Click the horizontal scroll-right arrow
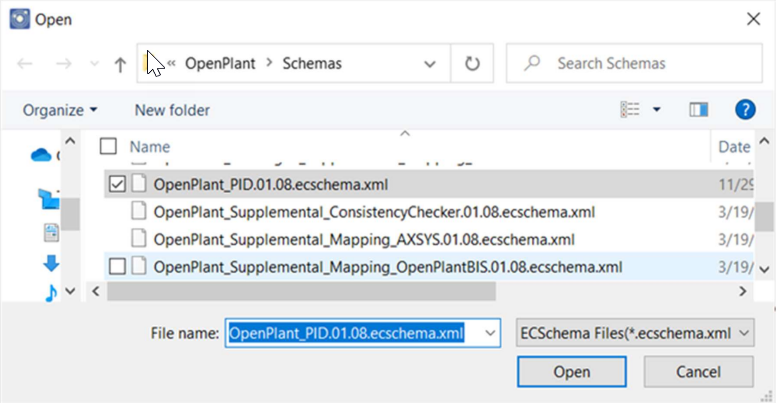 tap(743, 291)
